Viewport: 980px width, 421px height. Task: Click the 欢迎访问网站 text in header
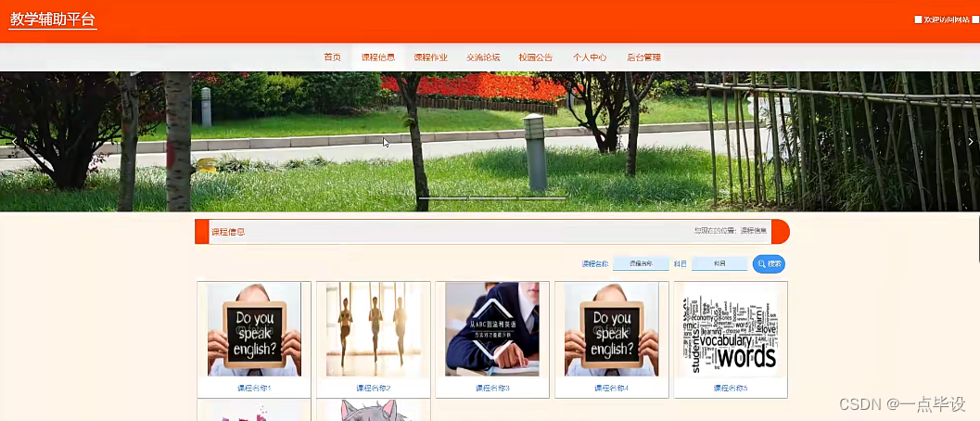click(x=947, y=20)
